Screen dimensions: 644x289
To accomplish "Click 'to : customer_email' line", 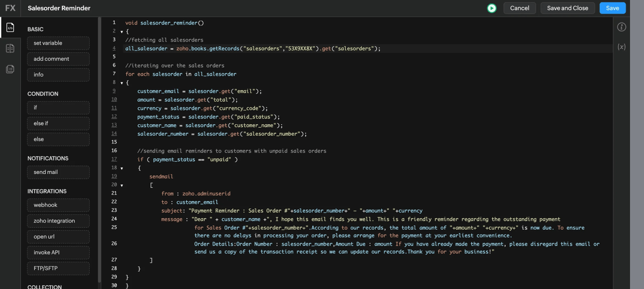I will tap(189, 202).
